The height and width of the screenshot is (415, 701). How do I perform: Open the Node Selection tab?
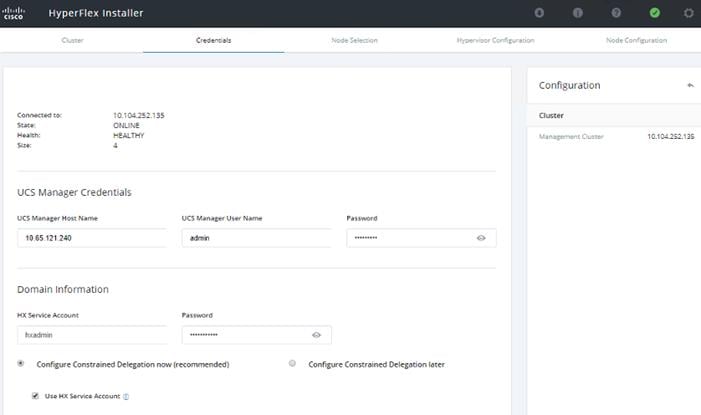[x=355, y=40]
